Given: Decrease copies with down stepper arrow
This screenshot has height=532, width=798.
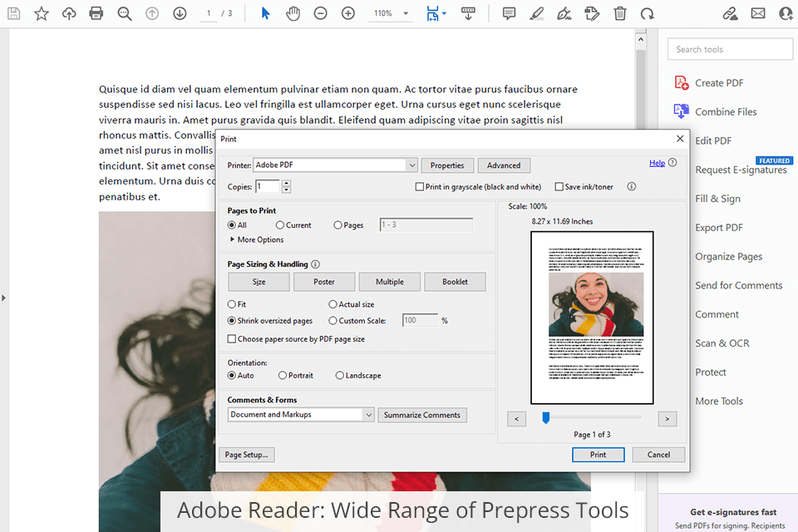Looking at the screenshot, I should click(x=287, y=190).
